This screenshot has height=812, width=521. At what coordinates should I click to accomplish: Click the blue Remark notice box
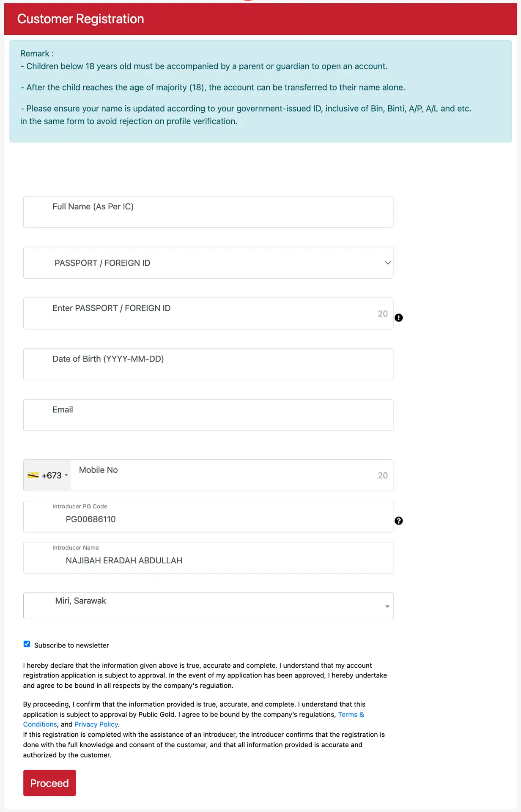(x=260, y=91)
